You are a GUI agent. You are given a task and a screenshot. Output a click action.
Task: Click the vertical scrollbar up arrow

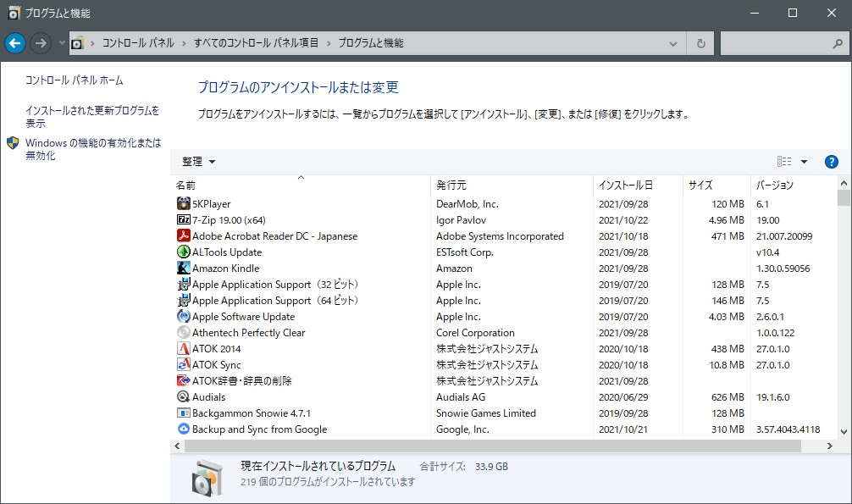(844, 183)
